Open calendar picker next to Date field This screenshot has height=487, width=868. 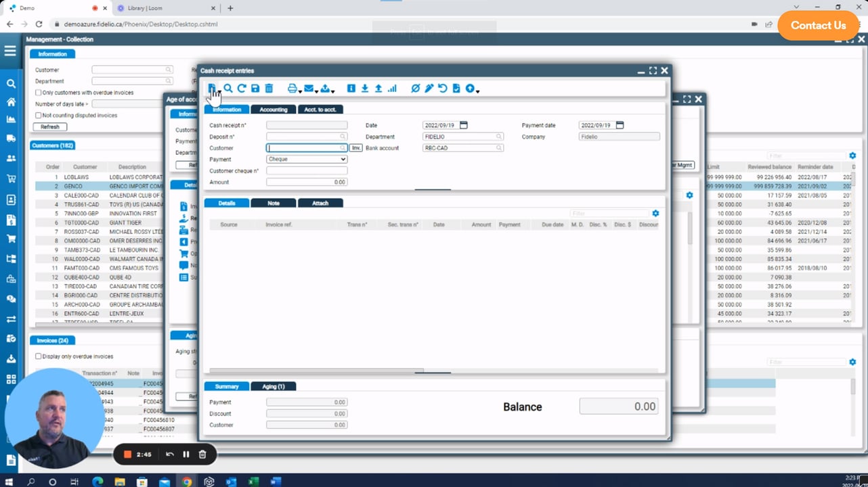coord(464,125)
